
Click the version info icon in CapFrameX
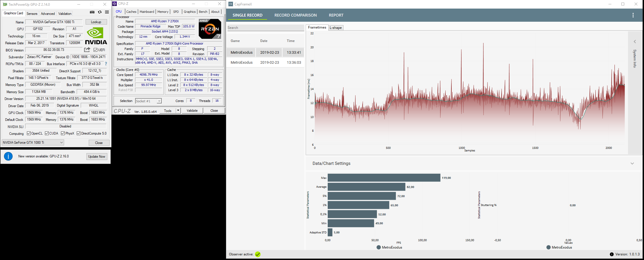612,254
